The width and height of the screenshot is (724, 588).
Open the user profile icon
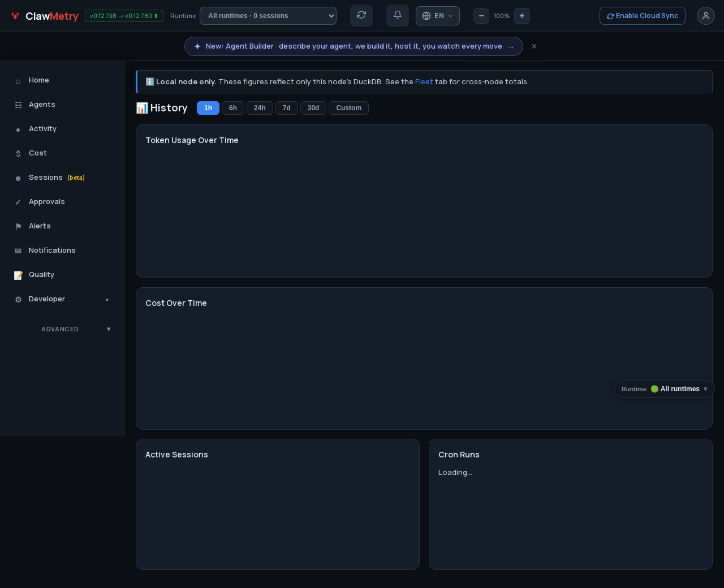coord(706,16)
